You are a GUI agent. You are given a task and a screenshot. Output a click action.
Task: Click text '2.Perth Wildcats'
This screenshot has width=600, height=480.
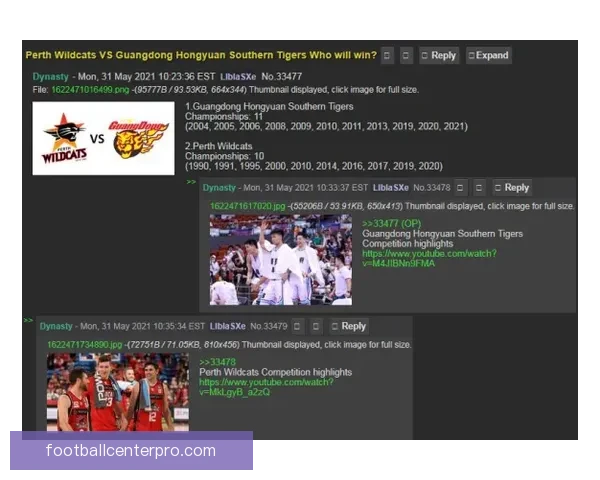pyautogui.click(x=218, y=146)
